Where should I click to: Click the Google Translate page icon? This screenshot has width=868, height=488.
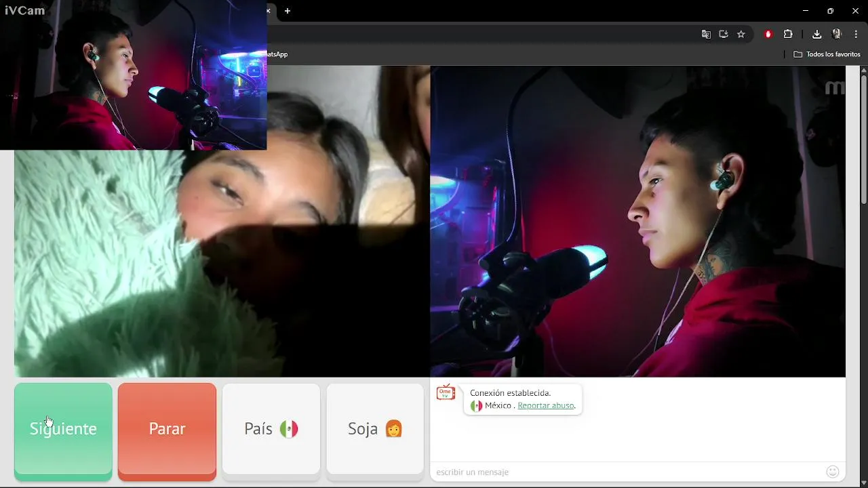706,34
